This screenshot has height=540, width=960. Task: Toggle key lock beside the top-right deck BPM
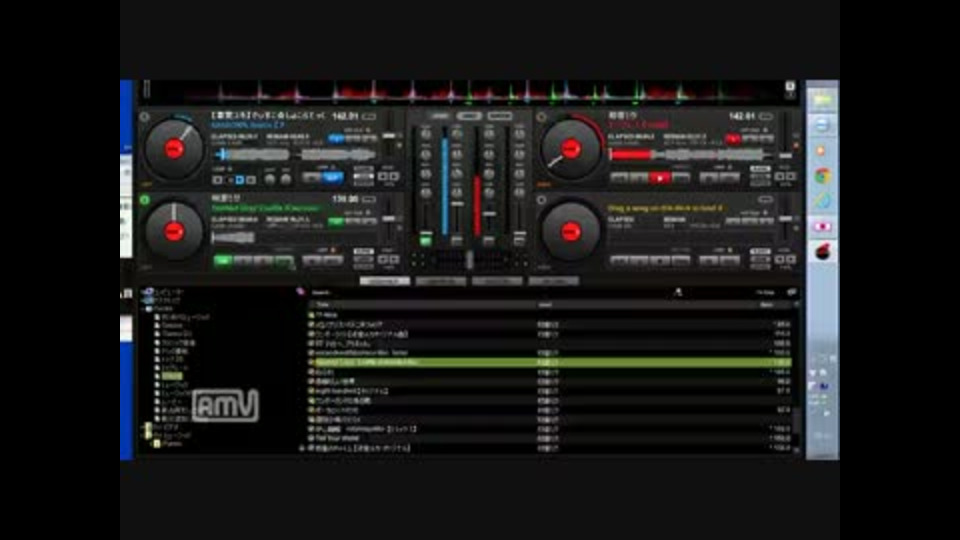[766, 116]
